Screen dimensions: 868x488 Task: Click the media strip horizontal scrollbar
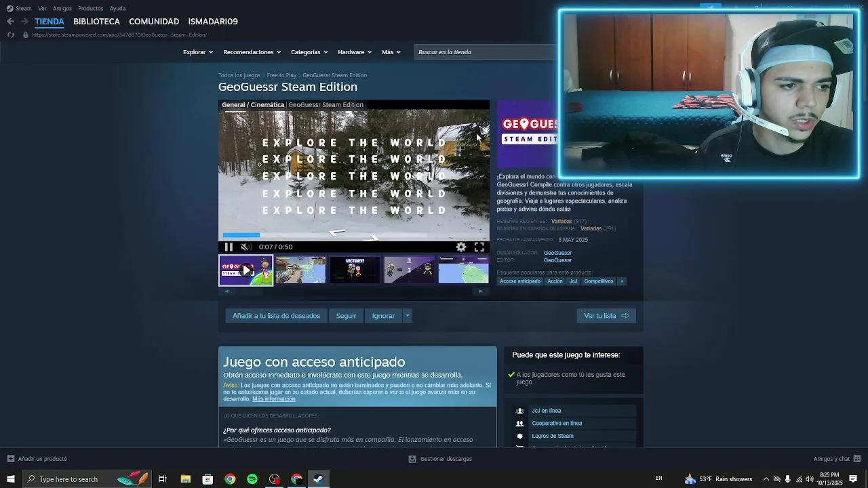point(353,291)
